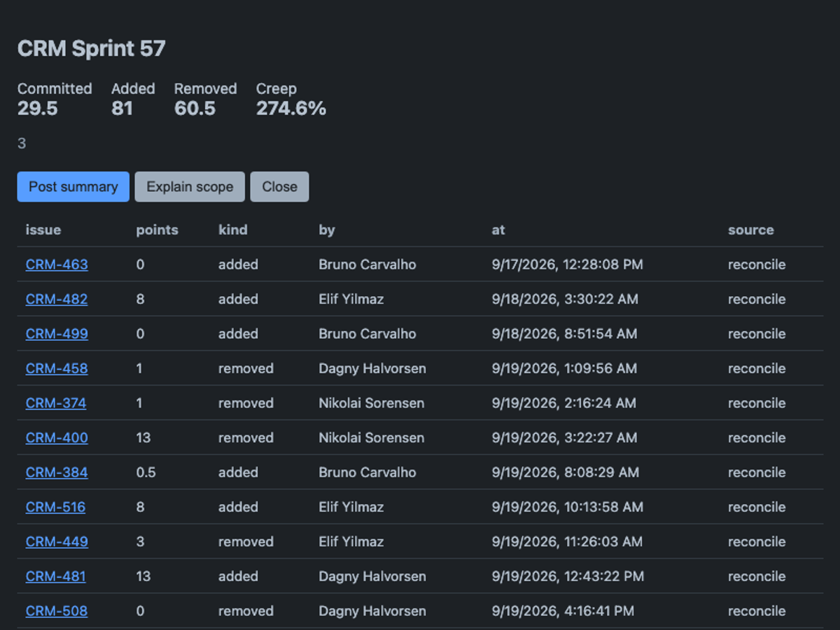Click the kind column header
This screenshot has height=630, width=840.
[x=233, y=230]
